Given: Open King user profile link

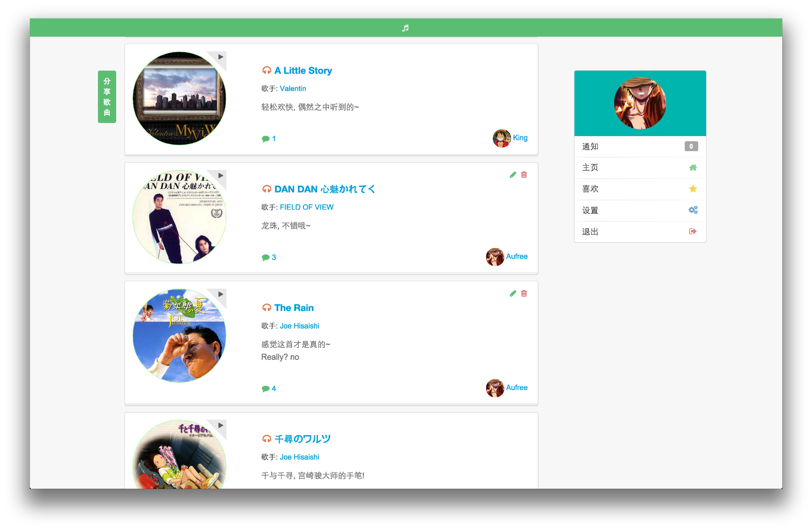Looking at the screenshot, I should [520, 138].
